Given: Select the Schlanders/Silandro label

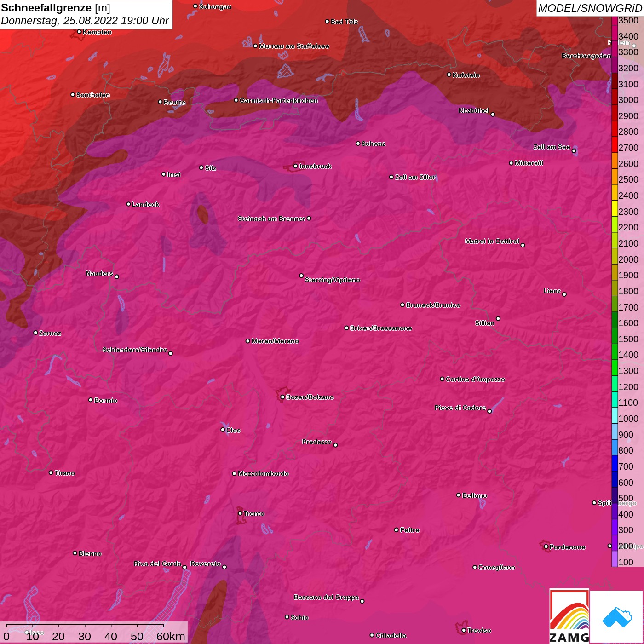Looking at the screenshot, I should (135, 350).
